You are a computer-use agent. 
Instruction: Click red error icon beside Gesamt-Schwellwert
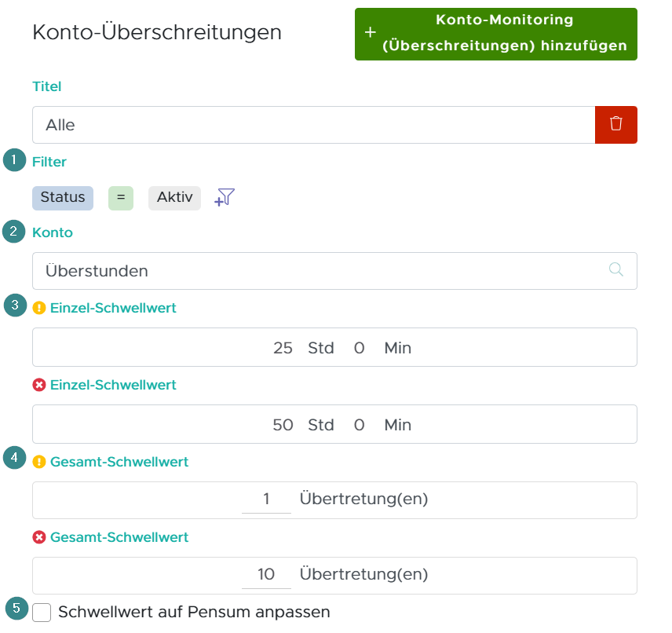[39, 537]
